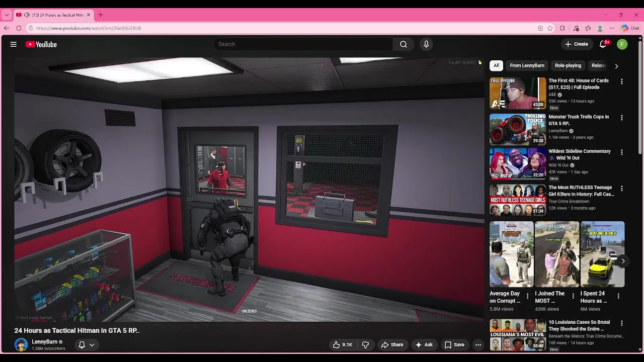The image size is (644, 362).
Task: Open Copilot Chat in browser toolbar
Action: (630, 28)
